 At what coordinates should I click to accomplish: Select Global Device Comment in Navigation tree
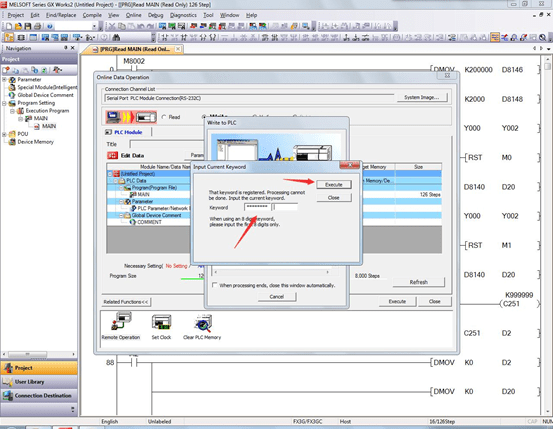click(45, 95)
